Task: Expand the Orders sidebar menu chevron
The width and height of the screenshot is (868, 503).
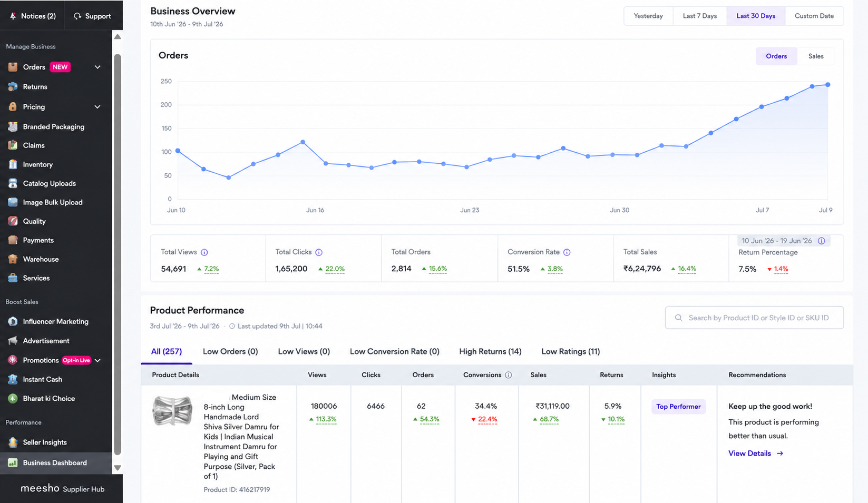Action: point(97,67)
